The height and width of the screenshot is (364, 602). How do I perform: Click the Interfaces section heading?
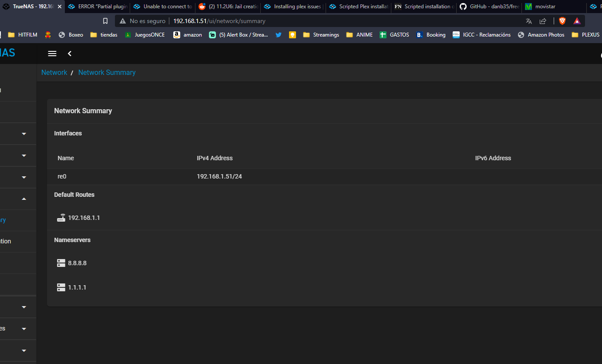[68, 133]
